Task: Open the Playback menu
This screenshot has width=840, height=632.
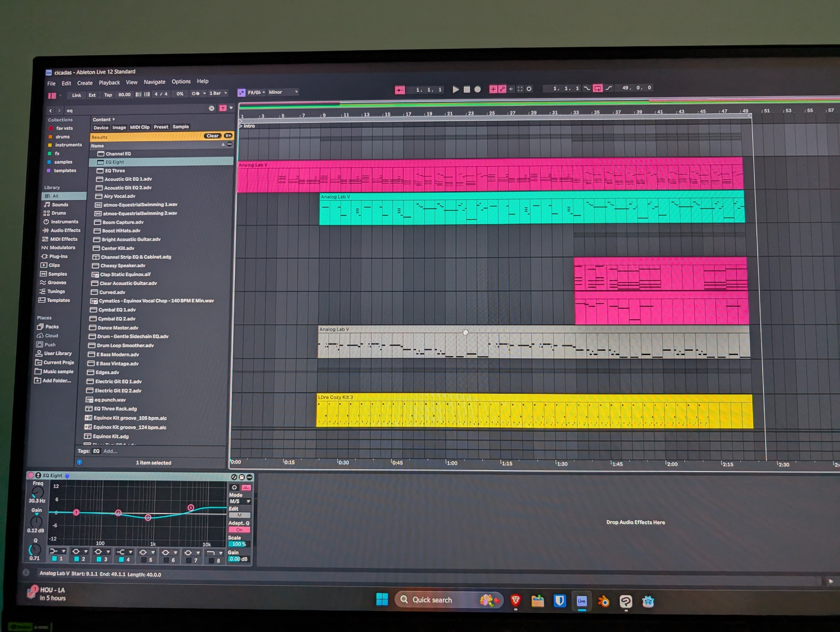Action: tap(109, 83)
